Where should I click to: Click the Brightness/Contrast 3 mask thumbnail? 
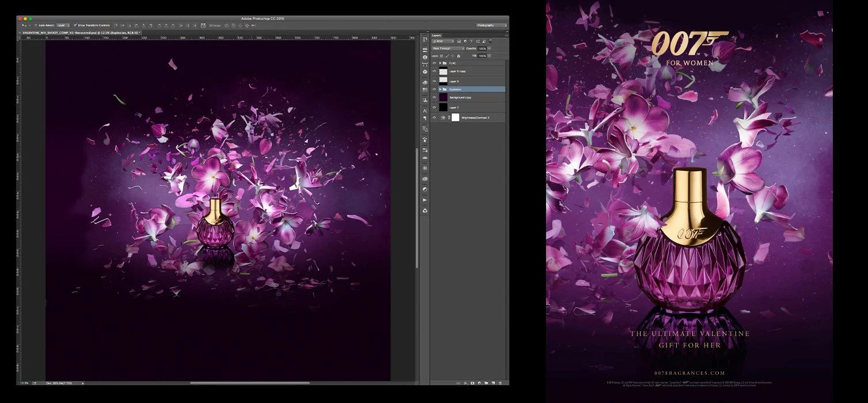click(x=456, y=117)
